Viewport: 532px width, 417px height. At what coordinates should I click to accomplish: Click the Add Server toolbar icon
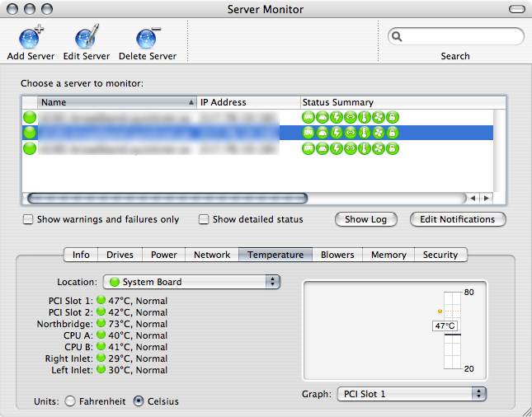point(31,39)
